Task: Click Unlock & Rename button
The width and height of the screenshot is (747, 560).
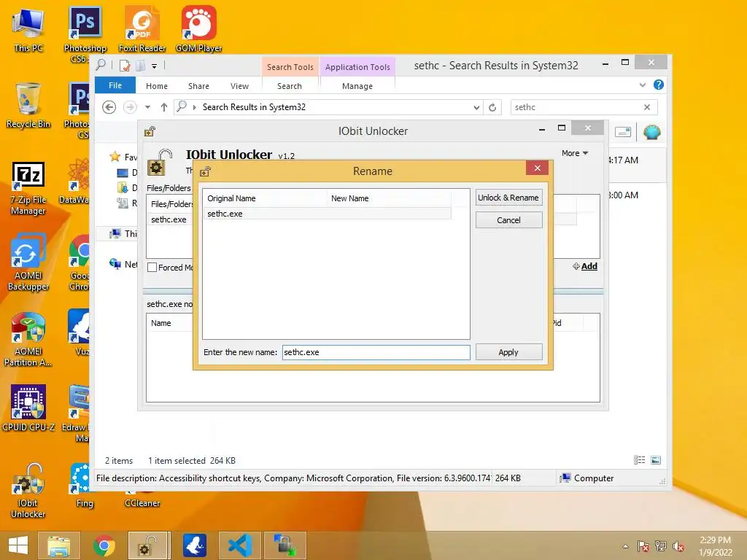Action: [508, 198]
